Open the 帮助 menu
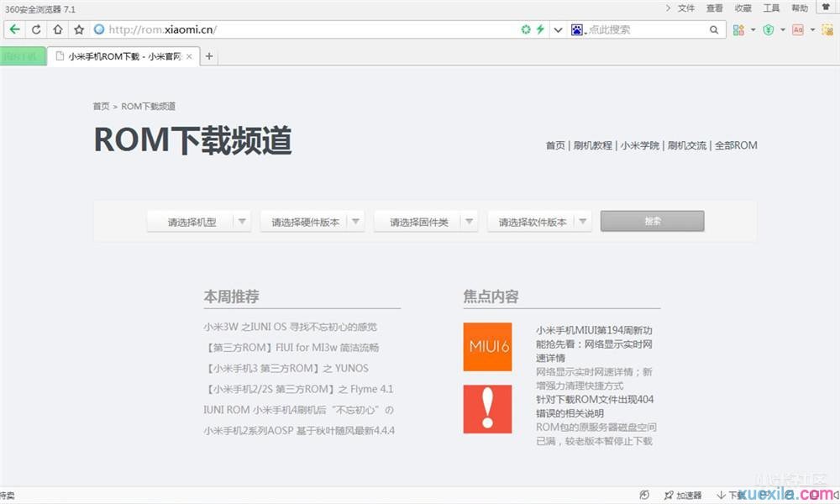This screenshot has height=504, width=840. coord(800,8)
